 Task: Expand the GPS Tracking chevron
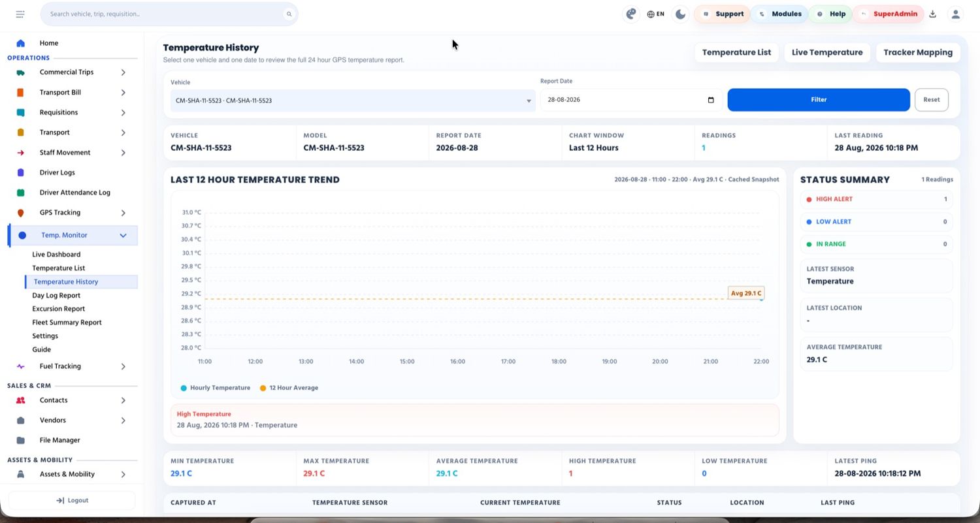pyautogui.click(x=123, y=213)
